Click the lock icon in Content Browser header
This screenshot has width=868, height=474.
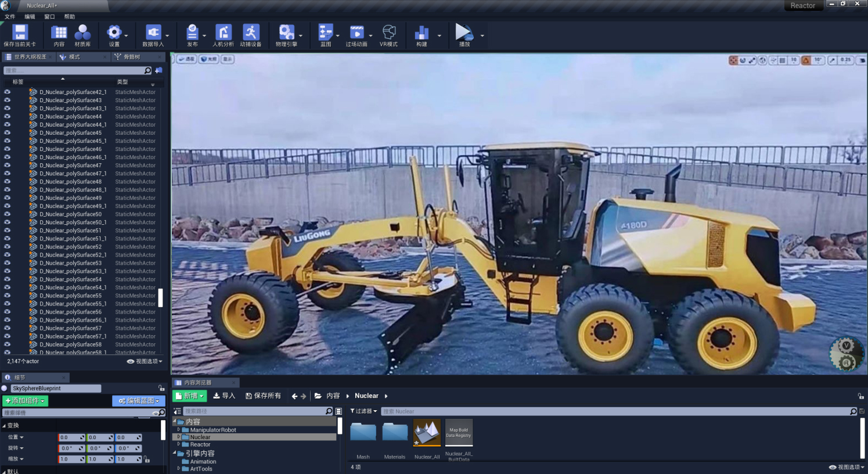pyautogui.click(x=860, y=396)
